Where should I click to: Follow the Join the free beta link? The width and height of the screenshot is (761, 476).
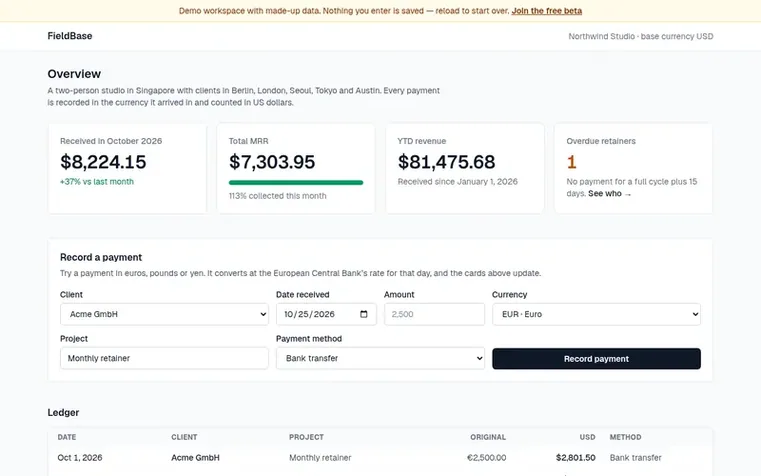coord(546,11)
